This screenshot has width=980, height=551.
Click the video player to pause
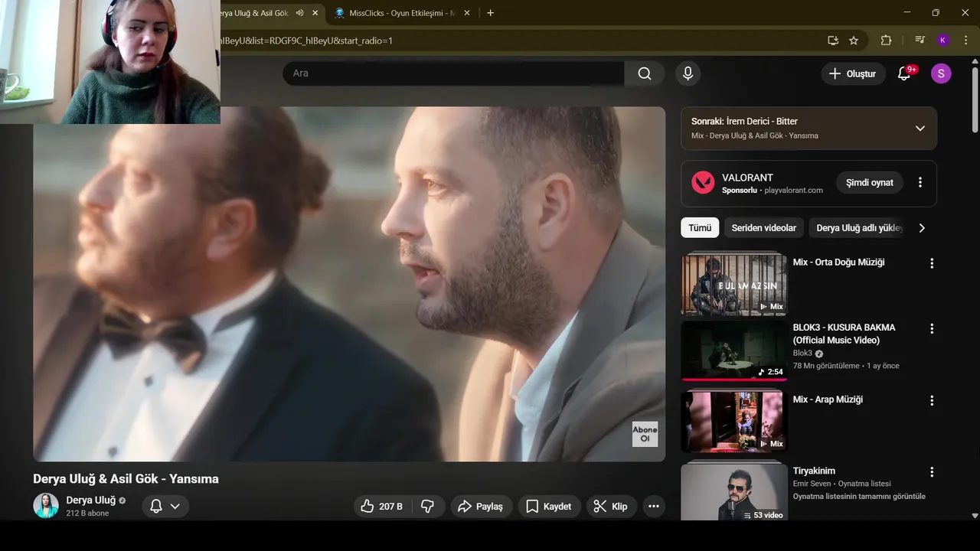(x=349, y=284)
